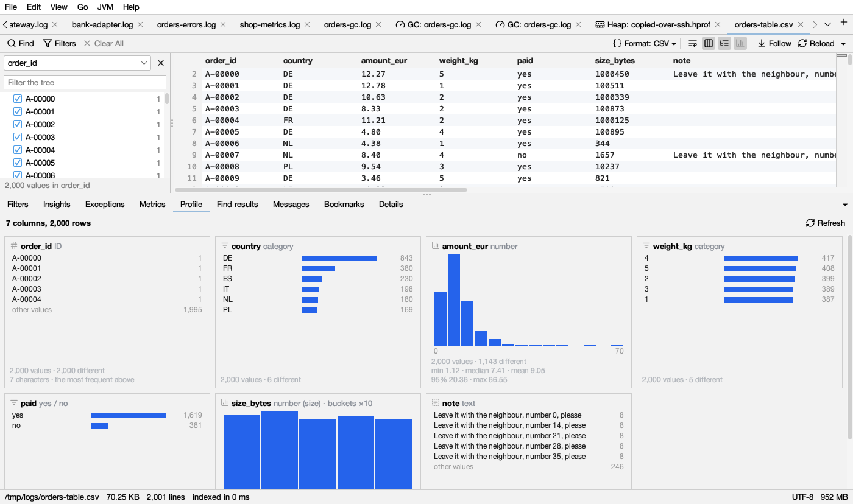Switch to the Bookmarks tab
This screenshot has height=504, width=853.
(344, 204)
